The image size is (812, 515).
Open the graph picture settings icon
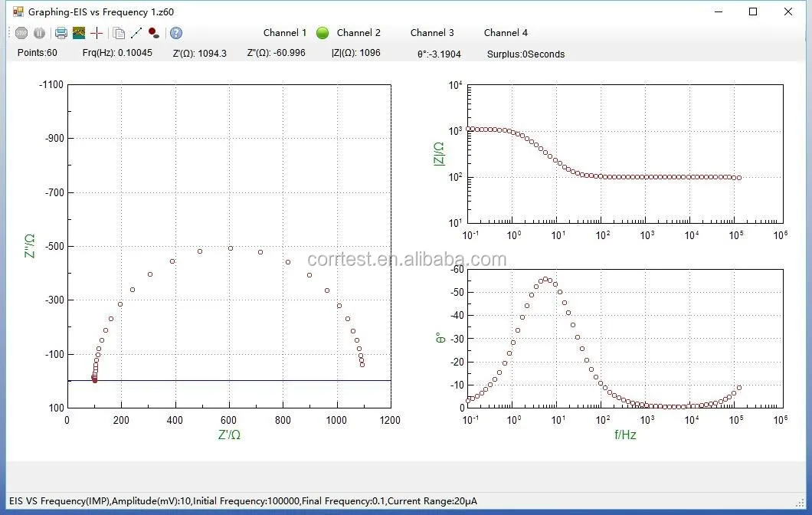[x=79, y=33]
